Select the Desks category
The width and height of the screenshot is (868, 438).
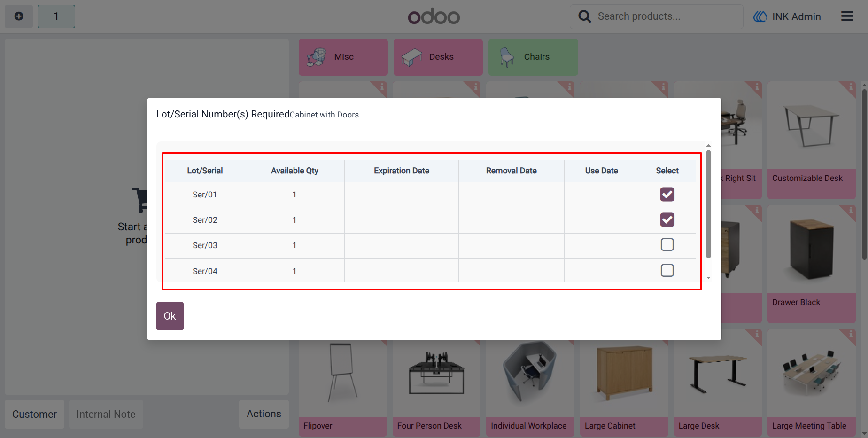(x=438, y=57)
